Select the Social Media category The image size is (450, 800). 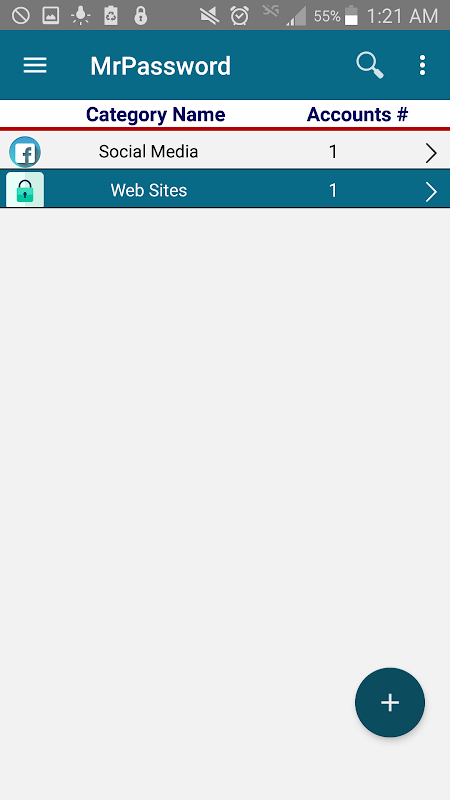pyautogui.click(x=225, y=151)
